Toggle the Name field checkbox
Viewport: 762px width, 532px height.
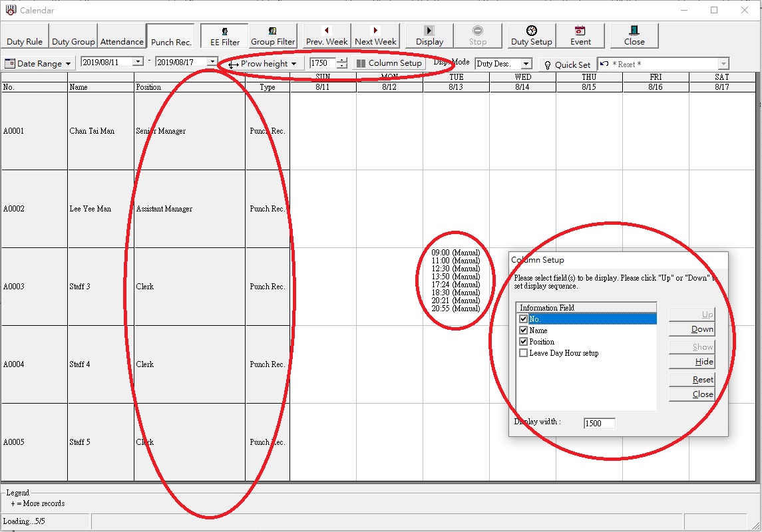[x=523, y=330]
